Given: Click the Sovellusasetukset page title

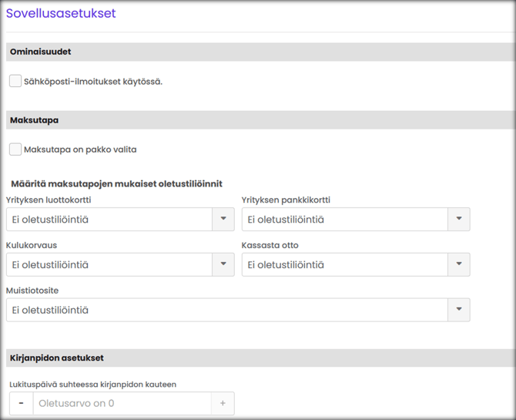Looking at the screenshot, I should (61, 13).
